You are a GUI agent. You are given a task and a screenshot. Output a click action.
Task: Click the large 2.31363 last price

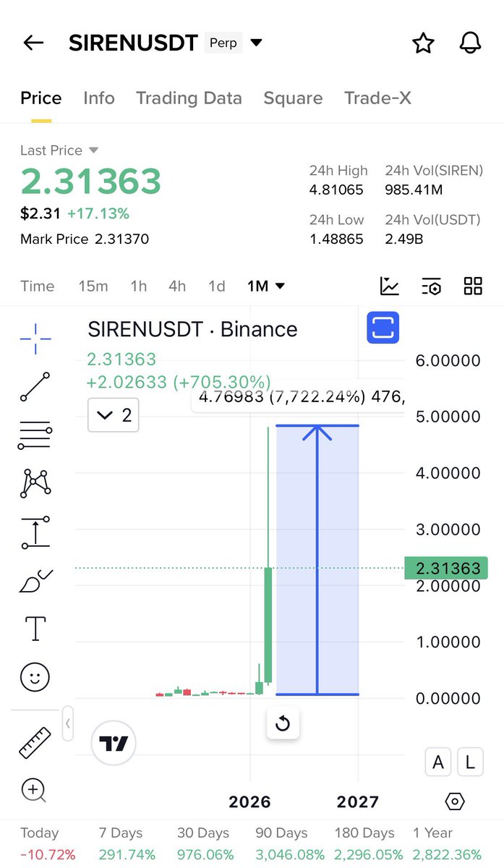click(x=90, y=181)
